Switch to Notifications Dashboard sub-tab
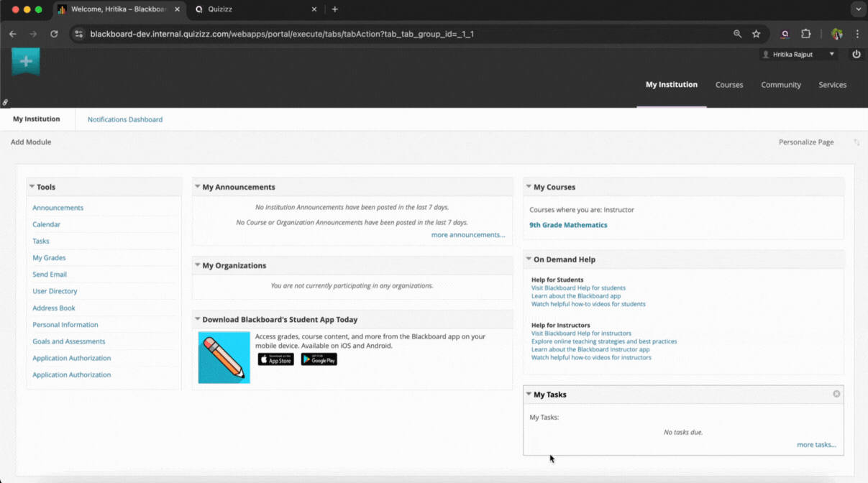The height and width of the screenshot is (483, 868). tap(125, 119)
